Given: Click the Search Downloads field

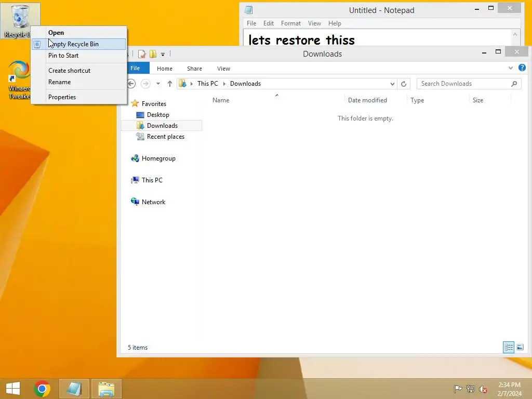Looking at the screenshot, I should coord(463,84).
